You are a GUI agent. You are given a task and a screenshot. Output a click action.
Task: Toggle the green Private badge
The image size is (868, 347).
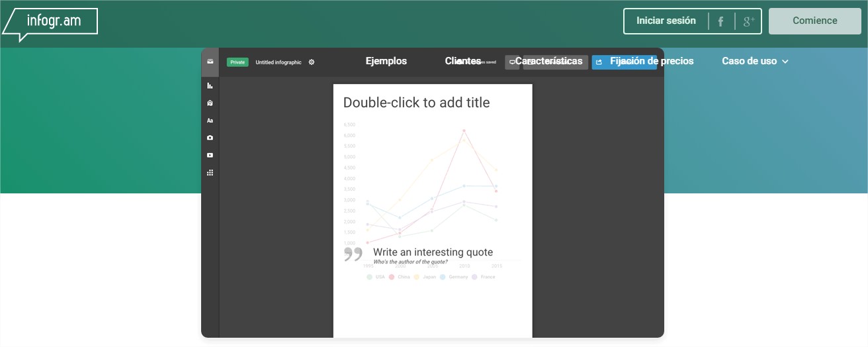click(x=238, y=62)
